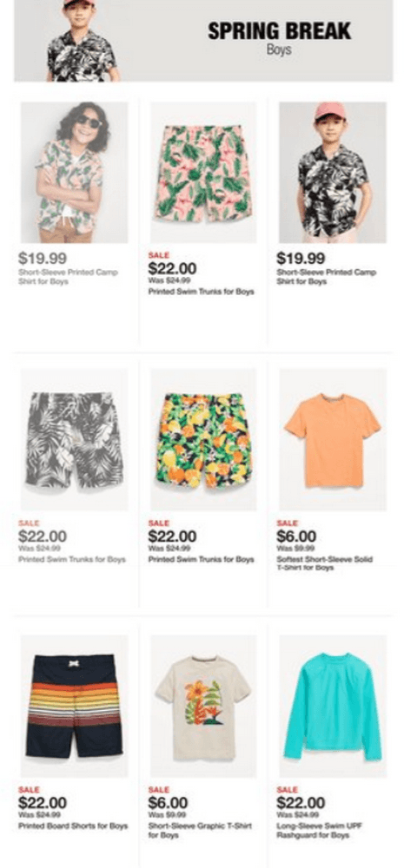The height and width of the screenshot is (868, 404).
Task: Click the boy in the banner photo
Action: pos(82,41)
